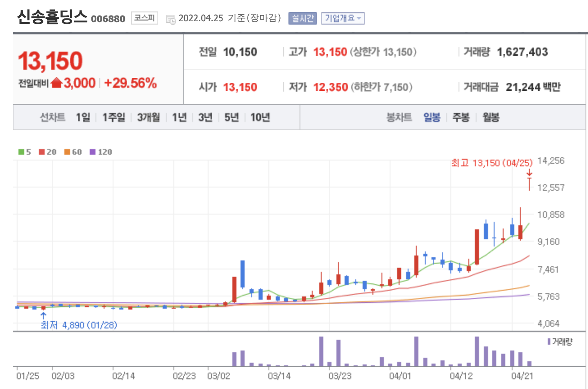
Task: Click the 최저 4,890 (01/28) low marker
Action: click(79, 325)
